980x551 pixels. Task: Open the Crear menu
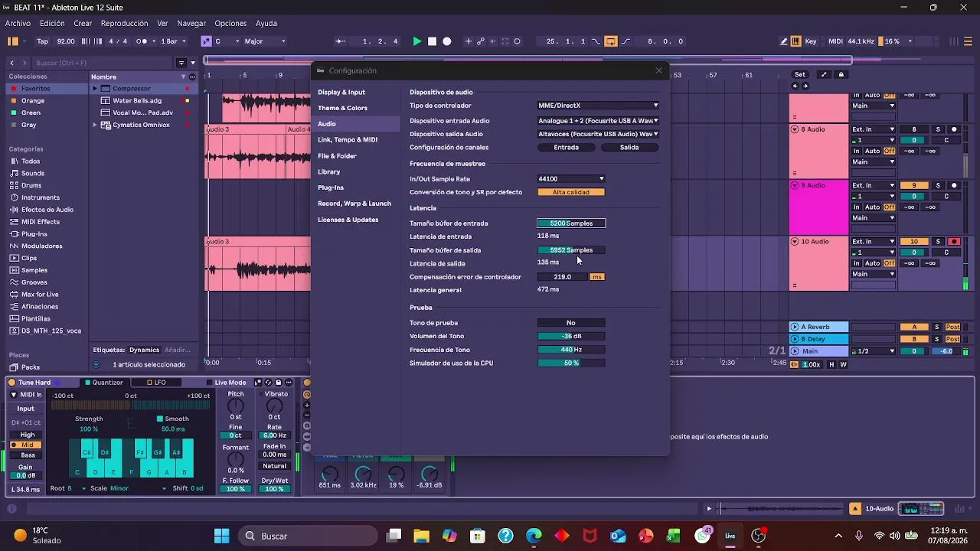(x=83, y=23)
